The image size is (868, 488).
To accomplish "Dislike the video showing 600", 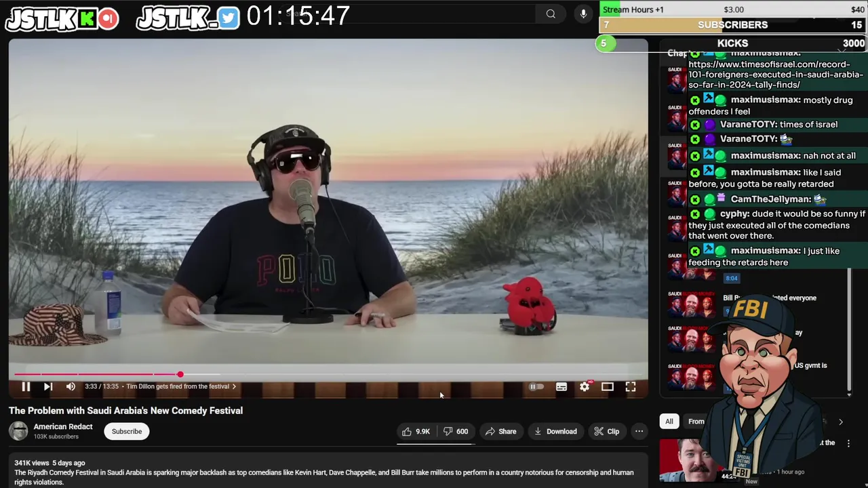I will (x=456, y=432).
